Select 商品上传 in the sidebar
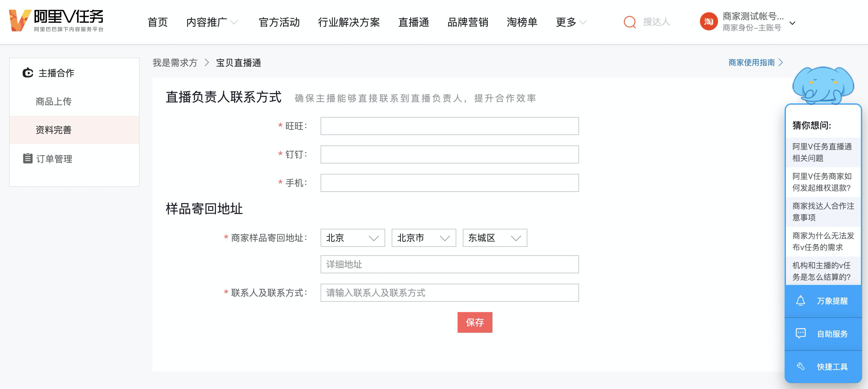 click(54, 101)
